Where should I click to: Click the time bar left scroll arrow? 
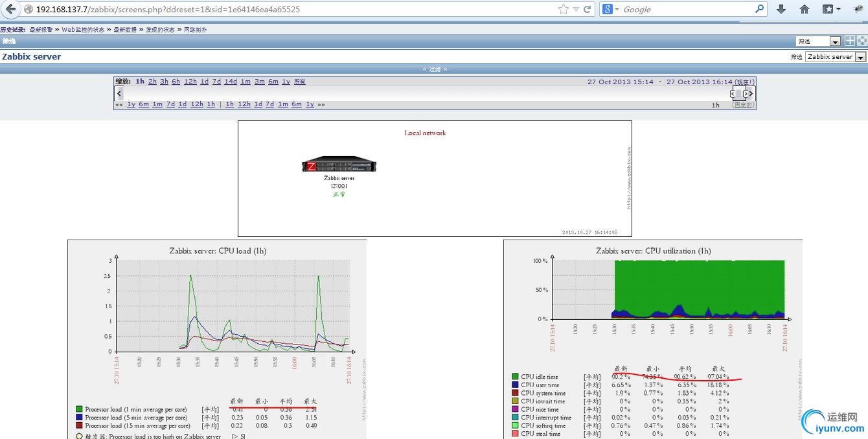coord(119,94)
